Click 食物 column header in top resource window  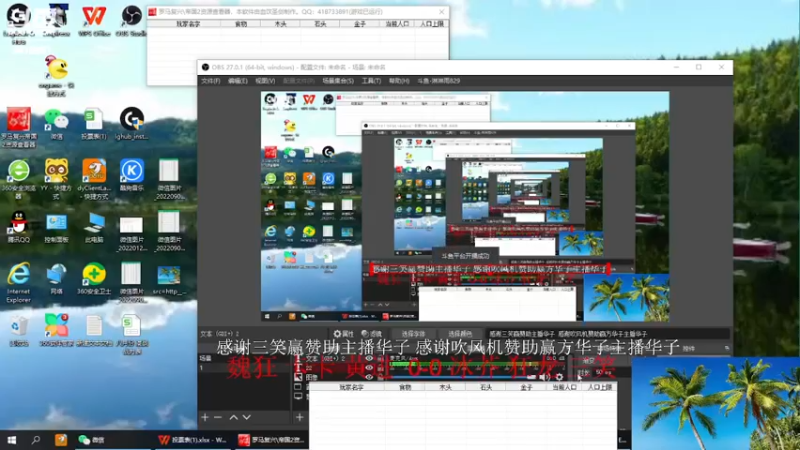point(240,24)
